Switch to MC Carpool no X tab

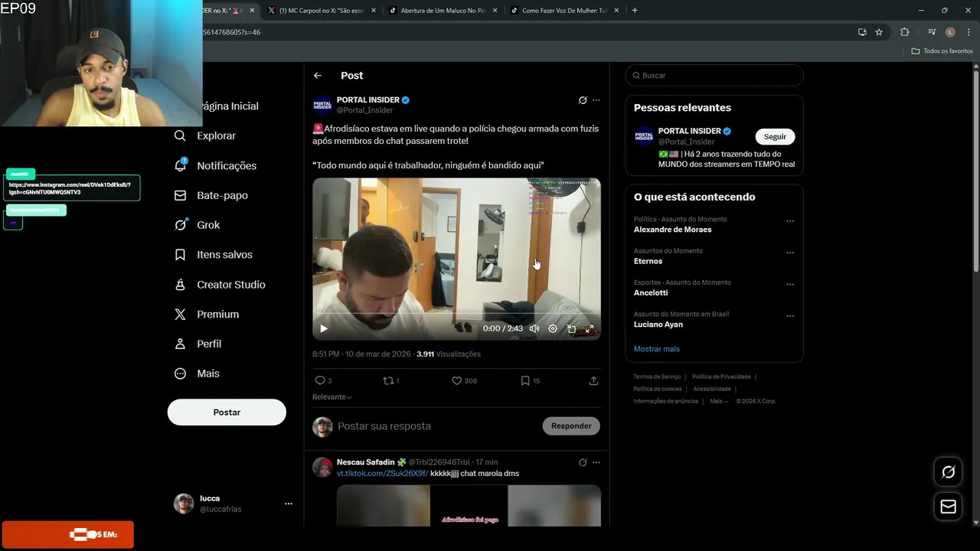322,11
